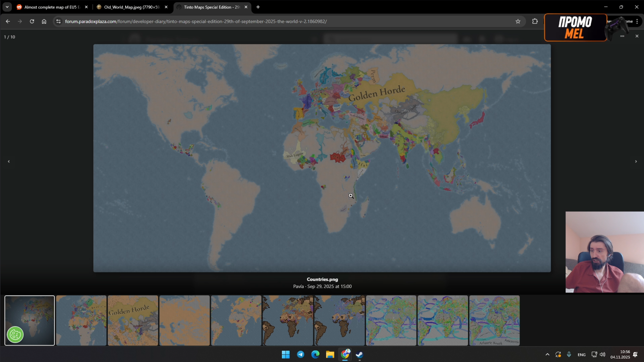Go to the browser home page
This screenshot has width=644, height=362.
[x=44, y=21]
